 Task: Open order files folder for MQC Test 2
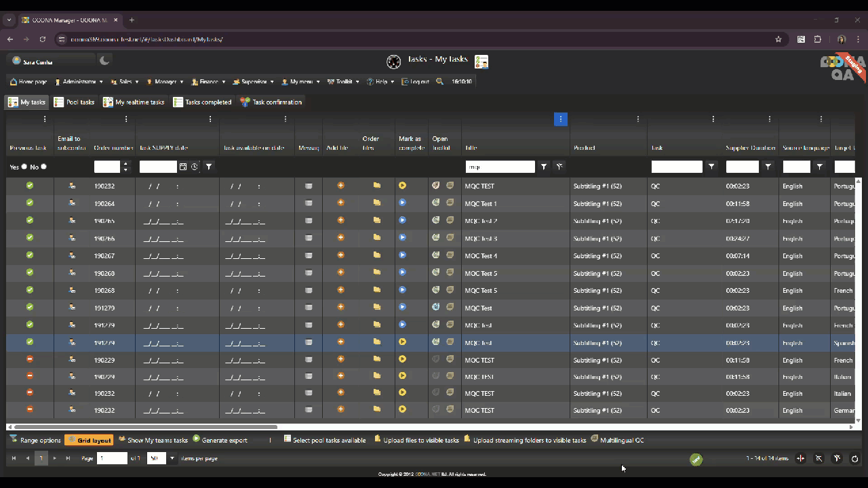click(376, 220)
